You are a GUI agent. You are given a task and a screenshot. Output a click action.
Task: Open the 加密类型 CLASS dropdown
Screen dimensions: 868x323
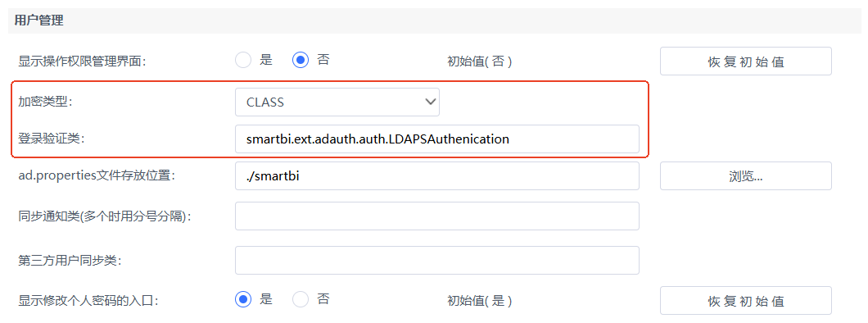[x=337, y=102]
